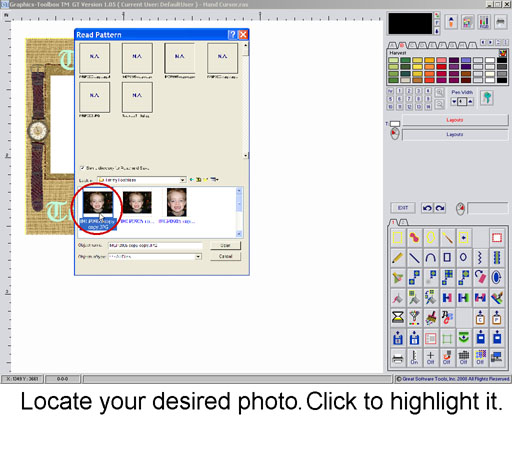Image resolution: width=512 pixels, height=472 pixels.
Task: Open the Objects of type dropdown
Action: pos(198,256)
